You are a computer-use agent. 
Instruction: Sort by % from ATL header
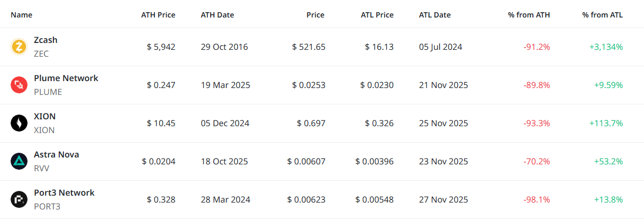coord(602,15)
